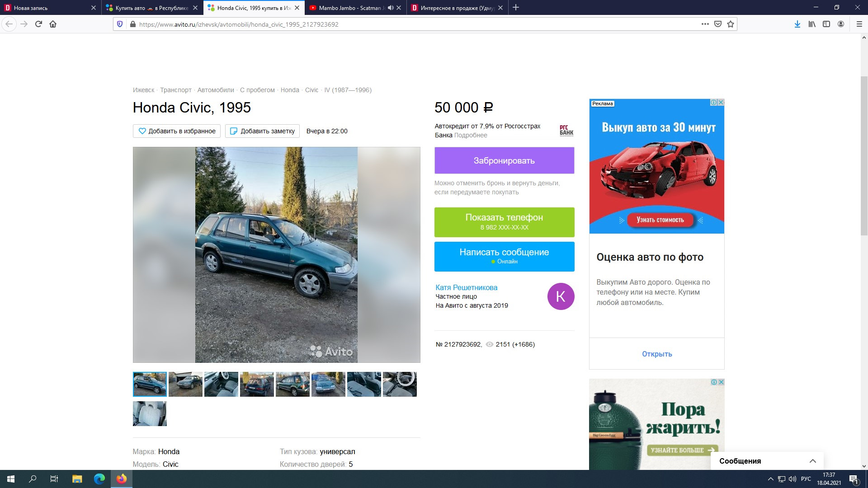The width and height of the screenshot is (868, 488).
Task: Open a new tab with plus
Action: (516, 7)
